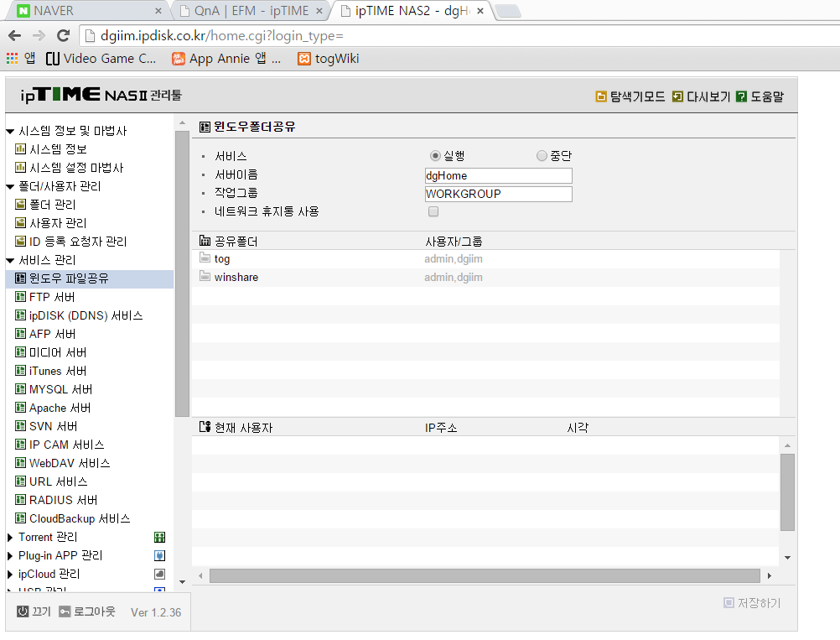Switch to NAVER browser tab

click(x=88, y=11)
